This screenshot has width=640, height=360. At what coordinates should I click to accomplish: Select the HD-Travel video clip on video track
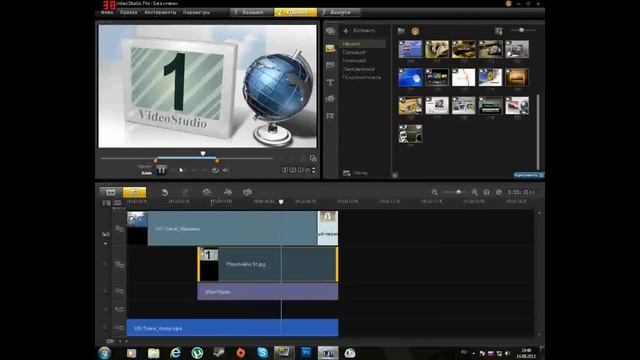point(232,228)
